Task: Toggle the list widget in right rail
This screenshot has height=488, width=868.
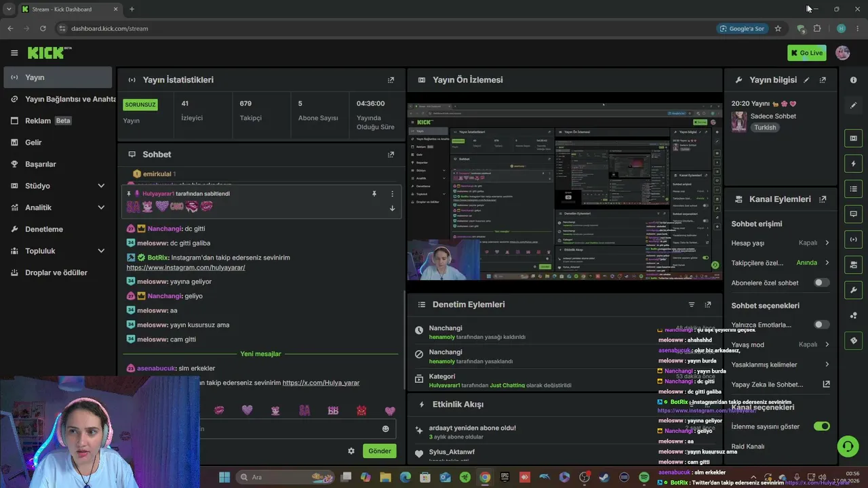Action: point(853,188)
